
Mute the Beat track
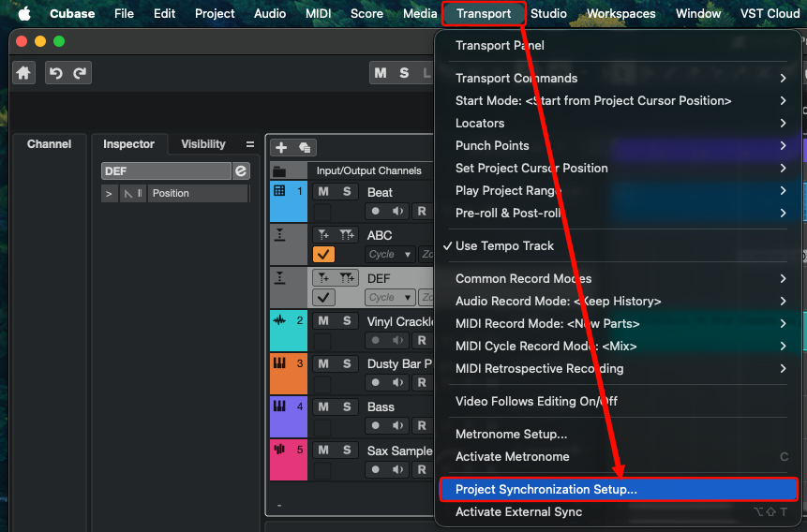pyautogui.click(x=323, y=191)
